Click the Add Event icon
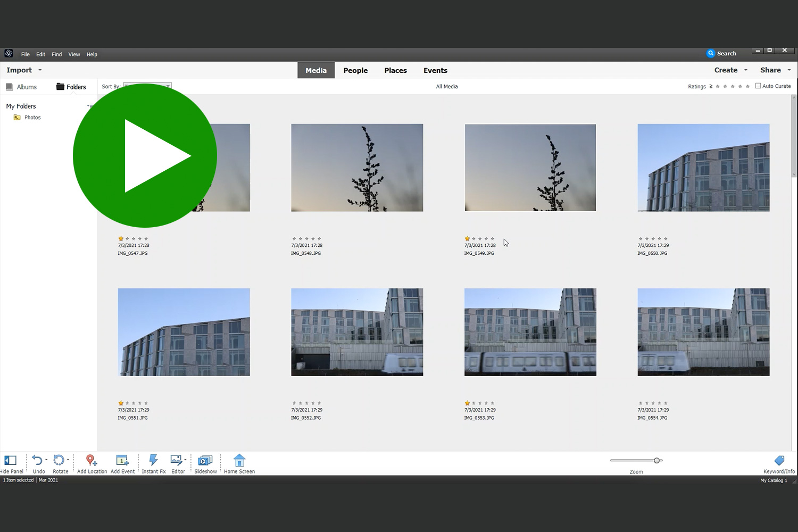Image resolution: width=798 pixels, height=532 pixels. (x=122, y=461)
